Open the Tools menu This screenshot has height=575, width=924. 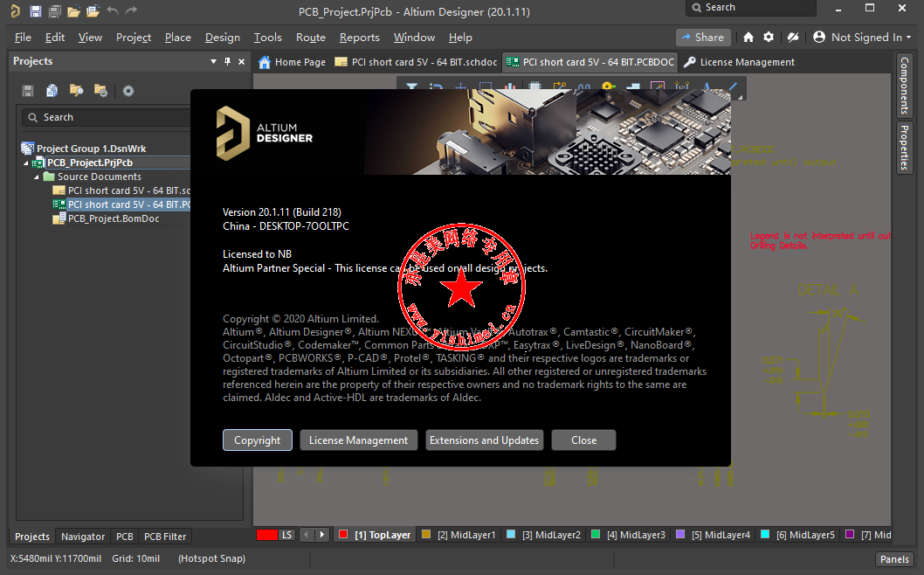267,38
